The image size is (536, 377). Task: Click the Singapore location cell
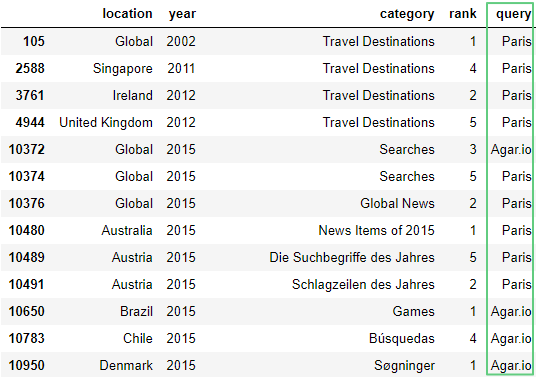point(123,69)
